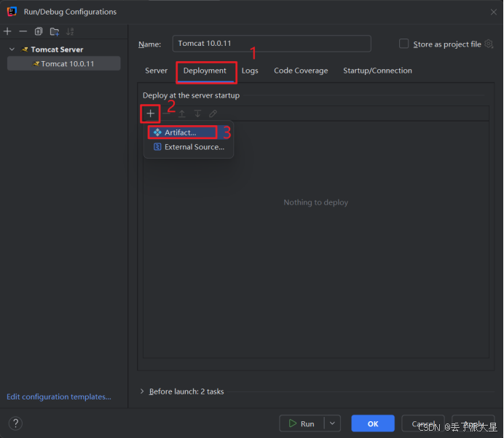
Task: Open the Startup/Connection tab
Action: pos(377,71)
